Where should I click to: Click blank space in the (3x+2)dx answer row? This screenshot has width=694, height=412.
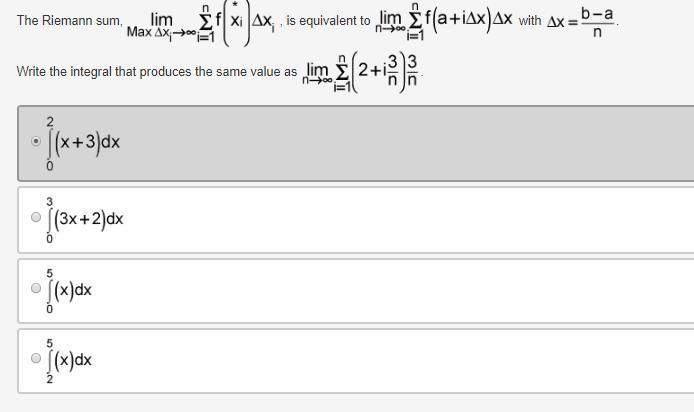pyautogui.click(x=400, y=218)
